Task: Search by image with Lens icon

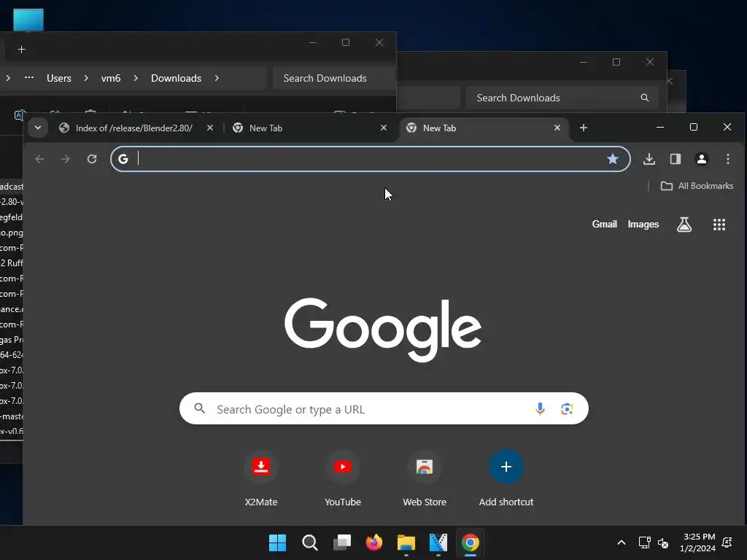Action: pyautogui.click(x=566, y=408)
